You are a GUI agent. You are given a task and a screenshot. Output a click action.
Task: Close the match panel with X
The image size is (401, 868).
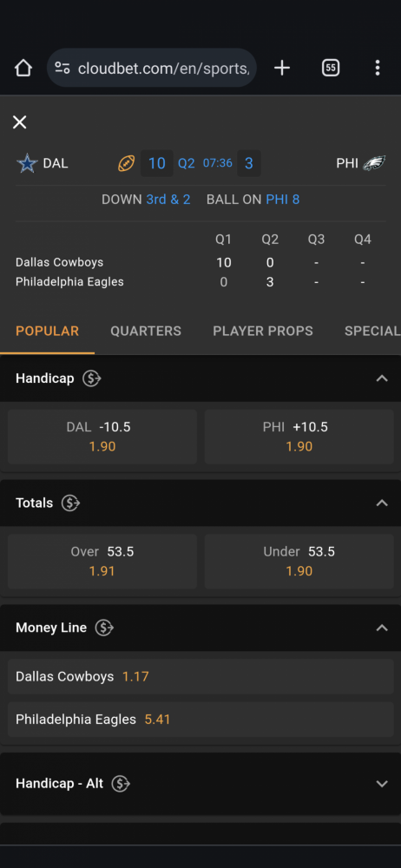(19, 122)
